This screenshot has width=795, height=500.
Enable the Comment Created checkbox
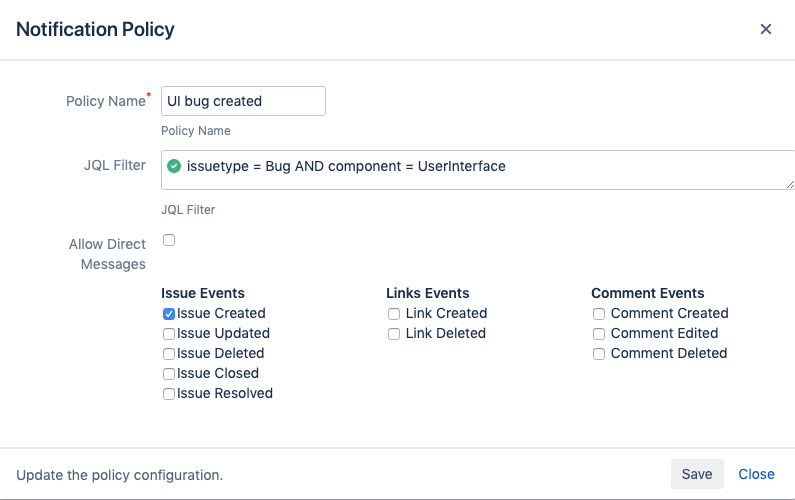pos(599,313)
